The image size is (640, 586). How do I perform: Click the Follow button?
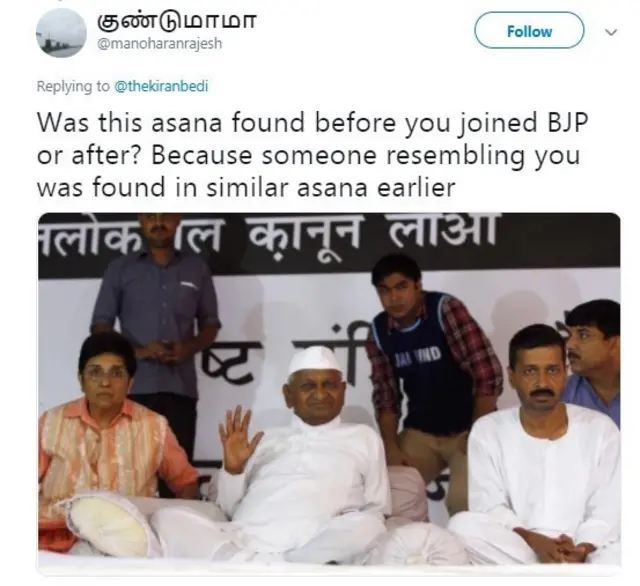[529, 31]
